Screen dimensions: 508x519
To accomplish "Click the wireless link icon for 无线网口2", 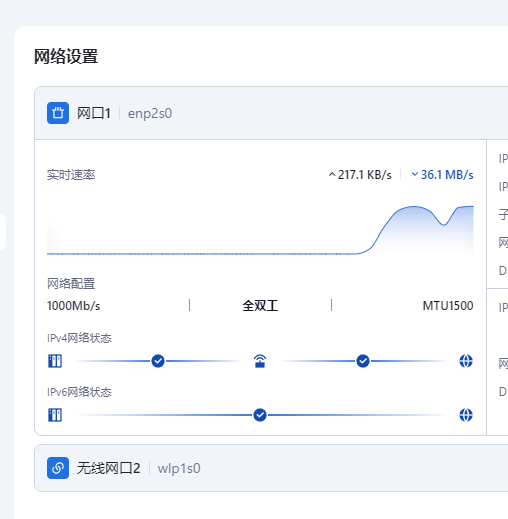I will coord(58,468).
